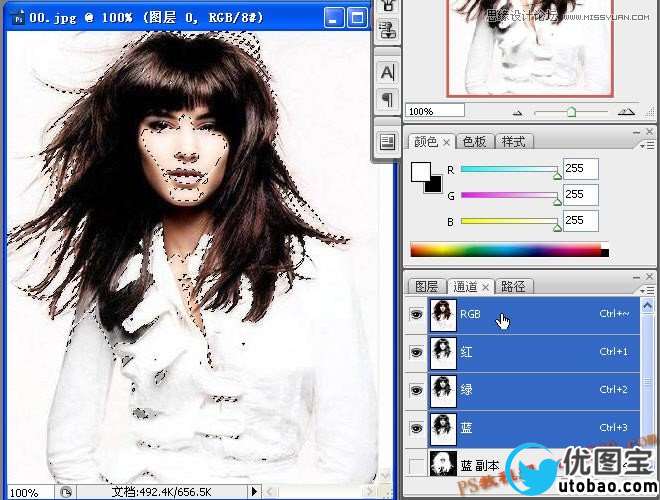Click the small mountain zoom-out icon in Navigator
The width and height of the screenshot is (660, 500).
click(517, 113)
